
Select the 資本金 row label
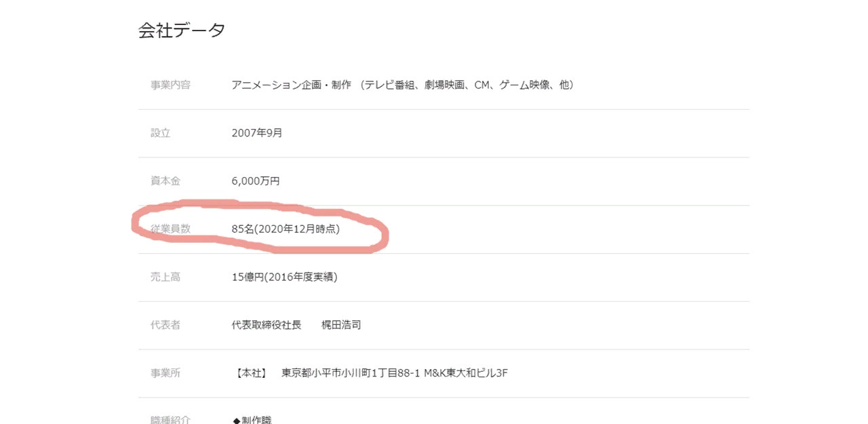(165, 181)
